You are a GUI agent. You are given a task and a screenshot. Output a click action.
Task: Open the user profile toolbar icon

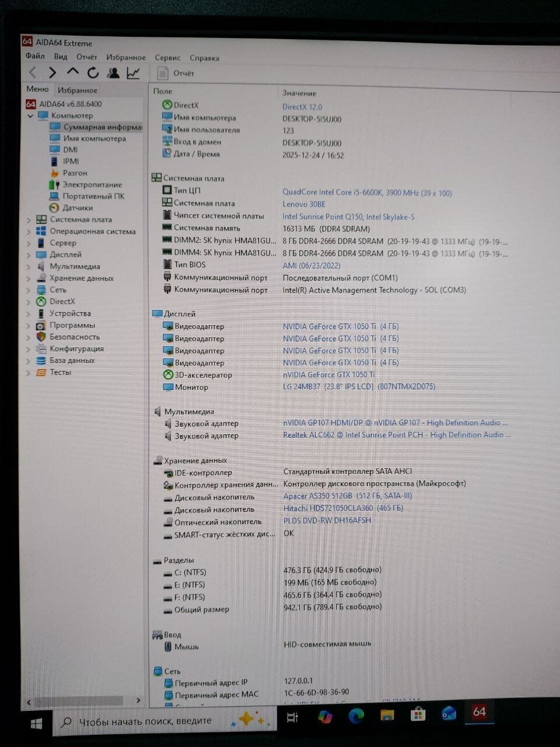tap(113, 73)
